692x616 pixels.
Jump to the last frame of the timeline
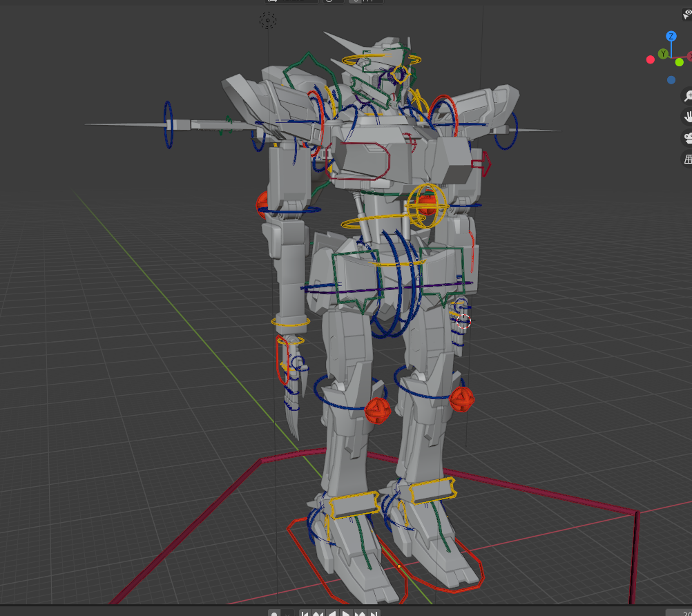(x=372, y=613)
